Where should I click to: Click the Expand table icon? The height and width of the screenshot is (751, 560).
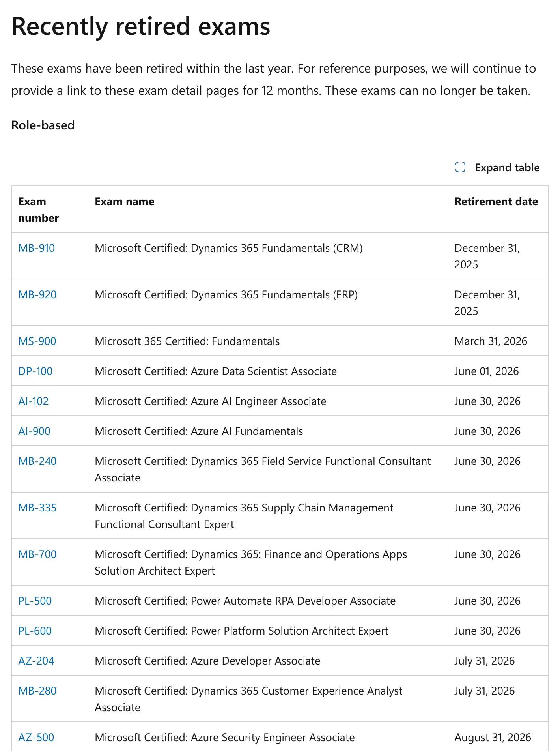(x=460, y=167)
